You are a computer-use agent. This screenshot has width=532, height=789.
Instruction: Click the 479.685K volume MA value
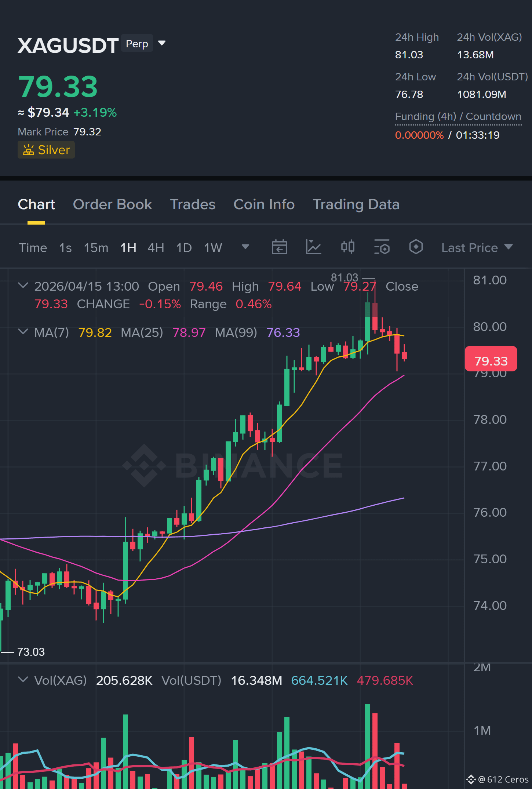(385, 680)
